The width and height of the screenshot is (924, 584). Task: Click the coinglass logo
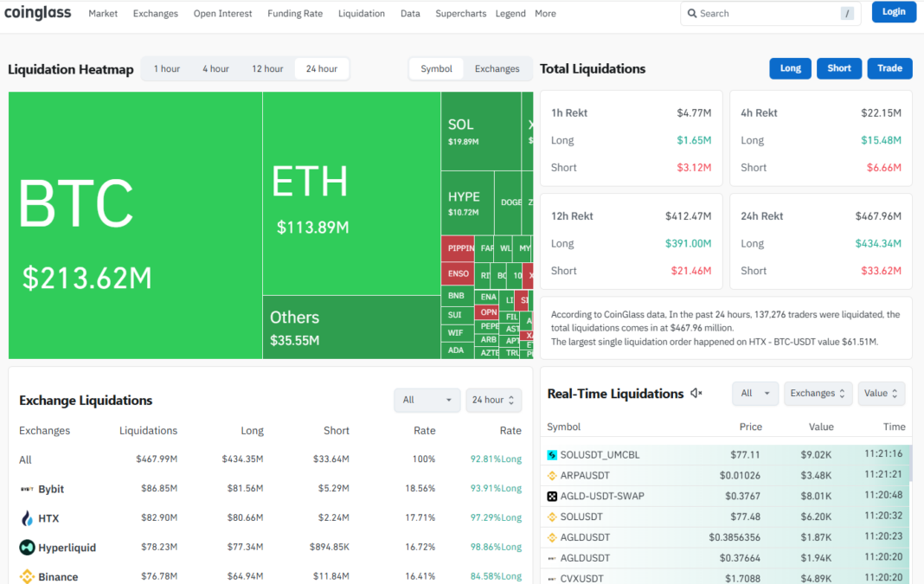38,13
